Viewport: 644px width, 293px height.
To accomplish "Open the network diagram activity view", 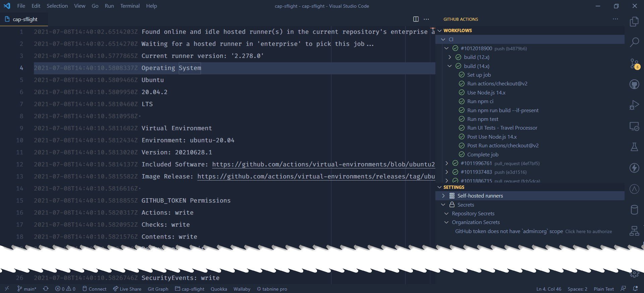I will [634, 231].
